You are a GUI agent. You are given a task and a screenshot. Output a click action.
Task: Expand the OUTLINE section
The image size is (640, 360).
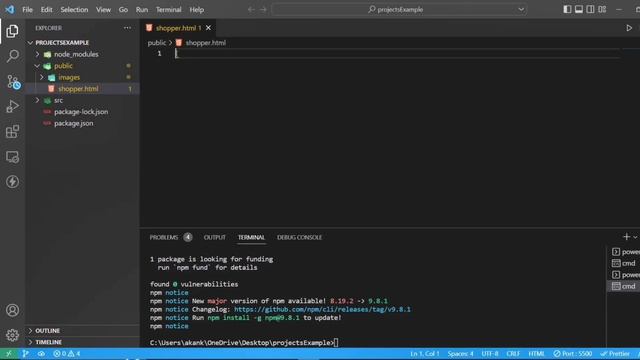point(47,331)
